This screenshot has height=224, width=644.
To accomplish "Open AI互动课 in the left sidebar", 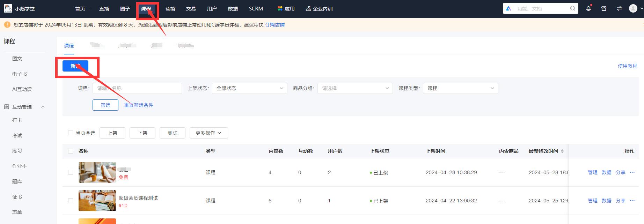I will (x=22, y=89).
